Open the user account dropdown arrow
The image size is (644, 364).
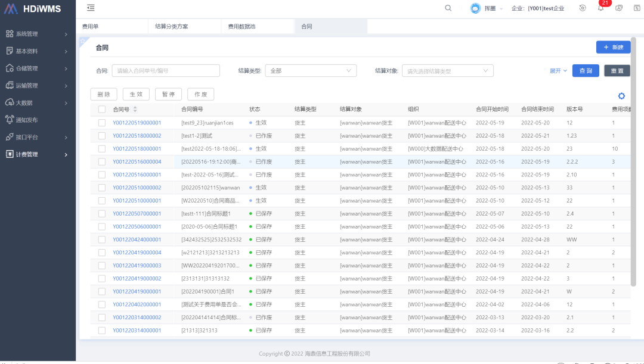pos(501,8)
